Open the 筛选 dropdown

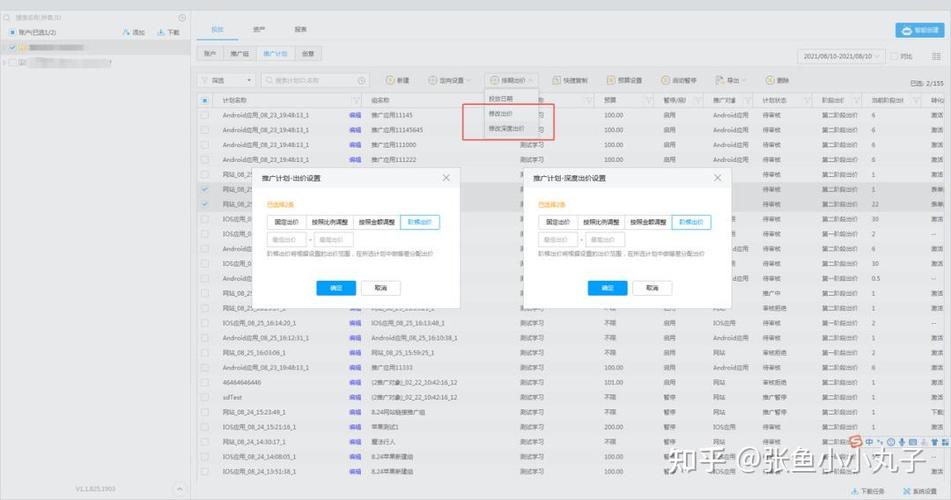(226, 80)
